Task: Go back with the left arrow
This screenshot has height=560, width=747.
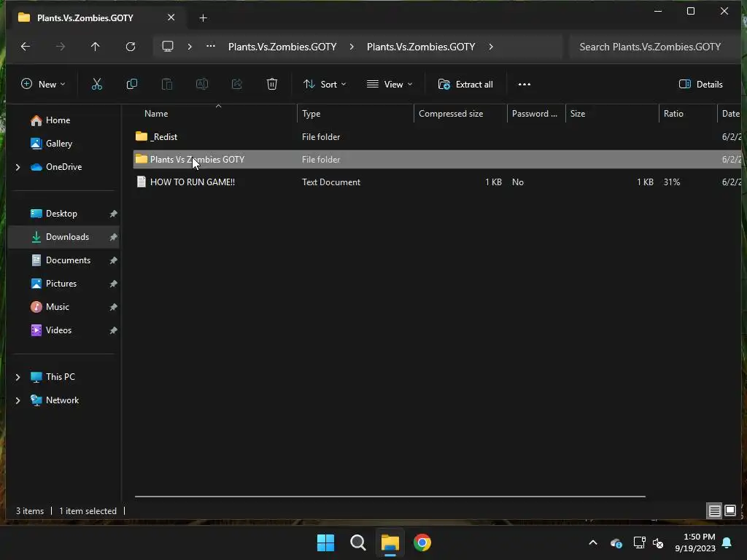Action: tap(26, 47)
